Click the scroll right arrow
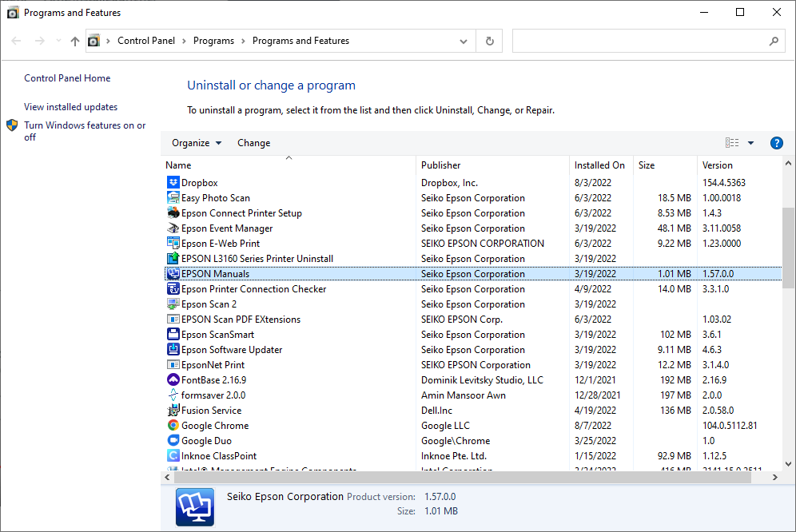This screenshot has height=532, width=796. tap(775, 477)
